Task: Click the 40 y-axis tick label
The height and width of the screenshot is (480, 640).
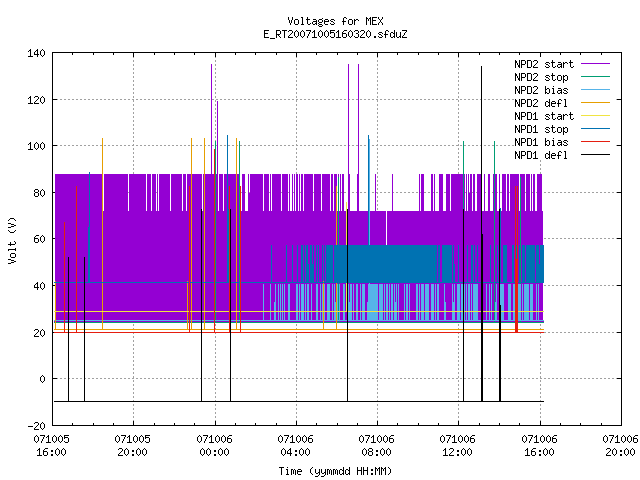Action: (x=39, y=286)
